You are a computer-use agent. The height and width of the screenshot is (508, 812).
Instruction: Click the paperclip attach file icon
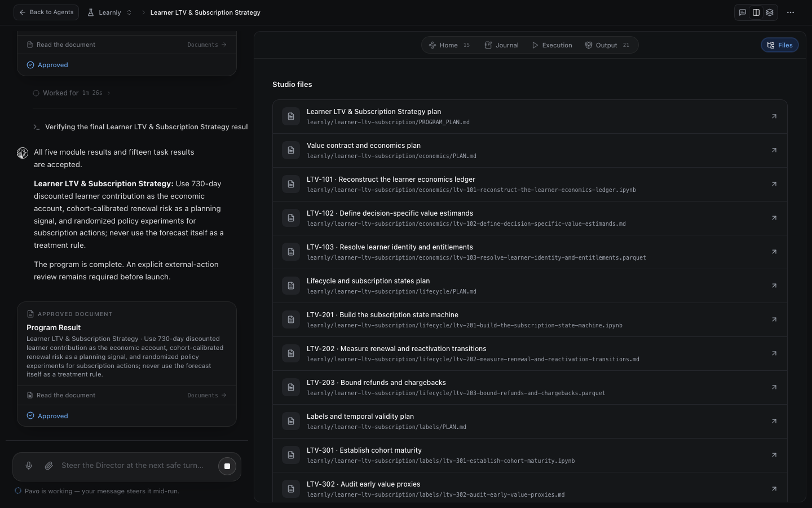pyautogui.click(x=49, y=466)
